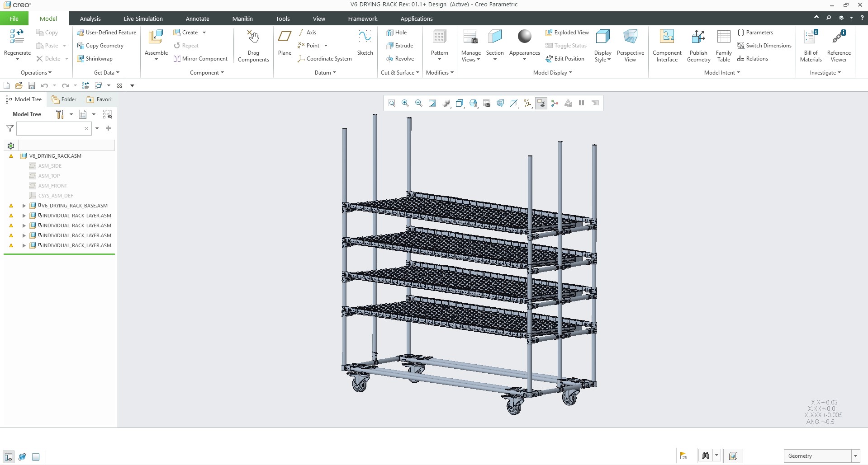The width and height of the screenshot is (868, 465).
Task: Click Publish Geometry icon
Action: [x=698, y=37]
